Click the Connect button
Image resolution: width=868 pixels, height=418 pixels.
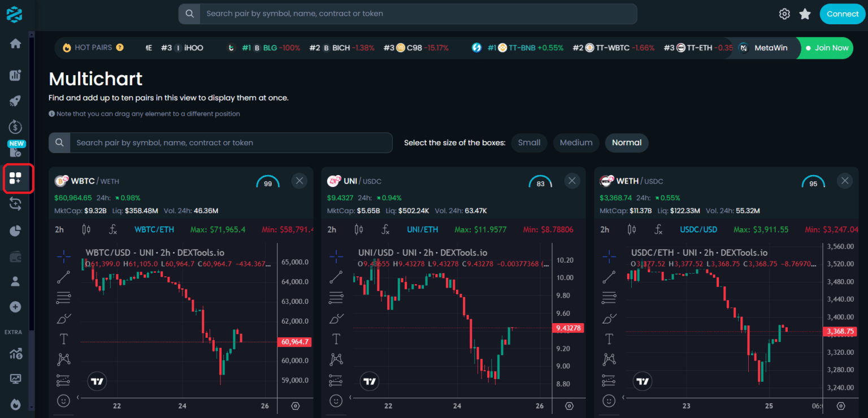843,14
